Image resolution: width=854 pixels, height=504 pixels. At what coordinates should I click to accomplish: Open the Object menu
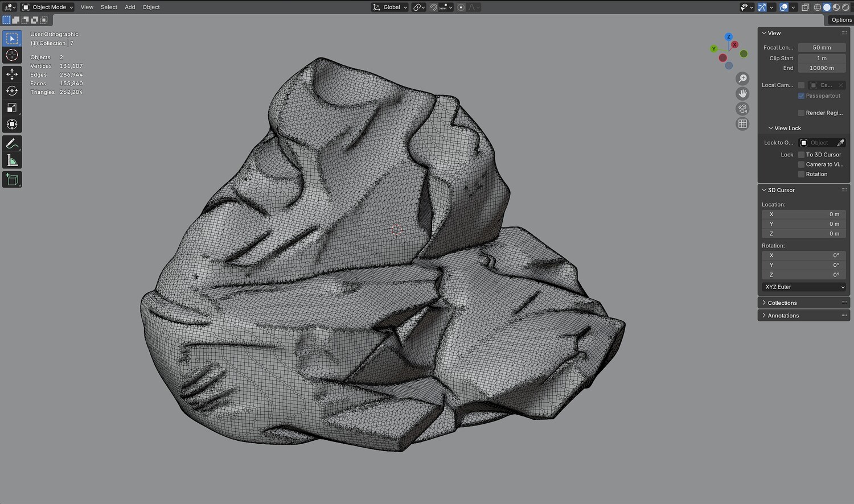coord(151,7)
